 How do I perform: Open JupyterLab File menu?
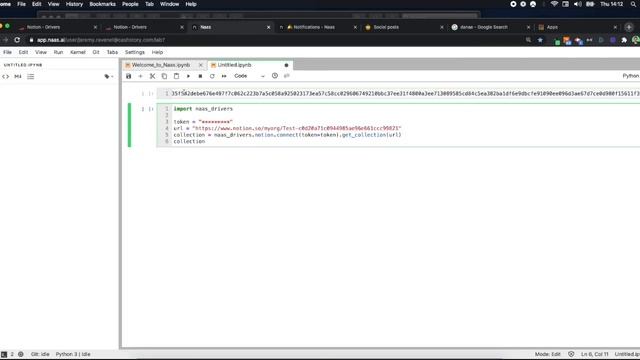(x=7, y=52)
